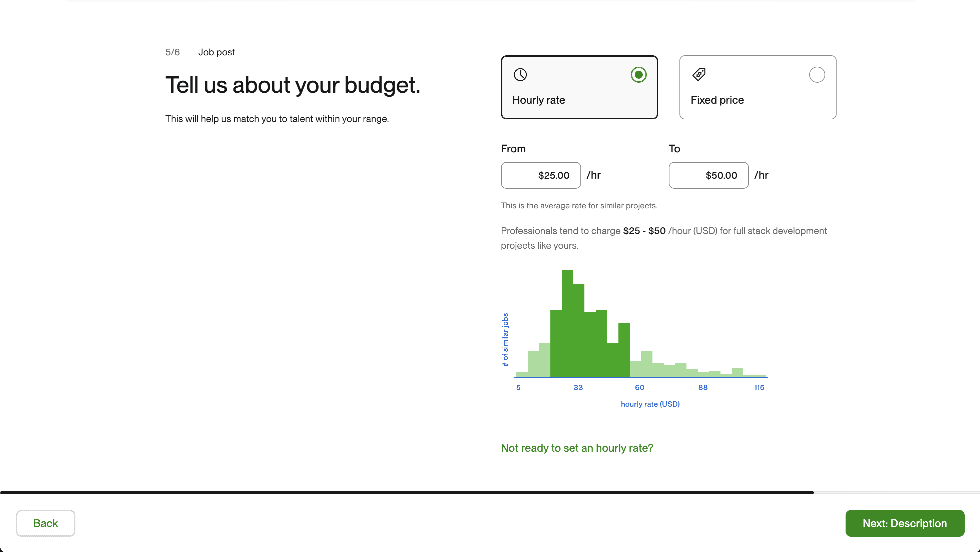Screen dimensions: 980x552
Task: Click the 'Fixed price' card label
Action: point(717,100)
